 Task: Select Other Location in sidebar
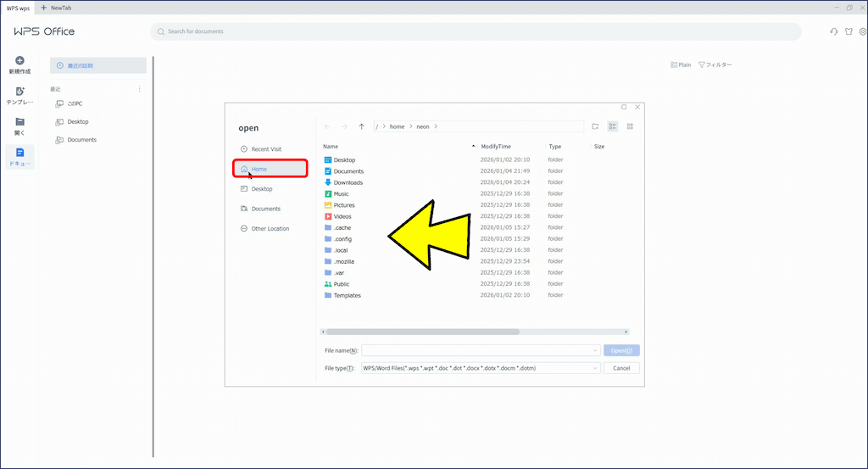pyautogui.click(x=270, y=229)
